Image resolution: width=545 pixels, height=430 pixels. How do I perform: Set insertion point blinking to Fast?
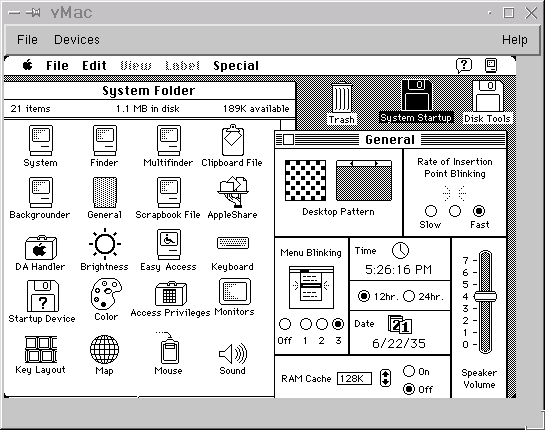click(479, 211)
